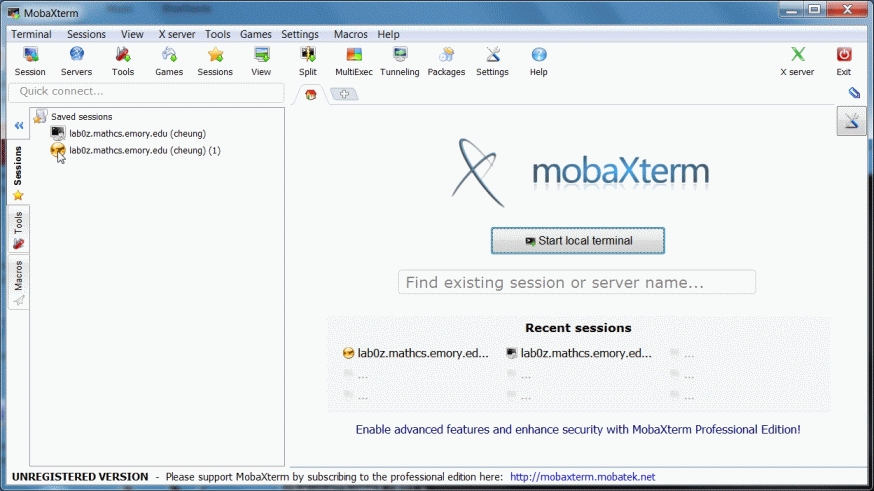
Task: Focus the Quick connect field
Action: click(147, 92)
